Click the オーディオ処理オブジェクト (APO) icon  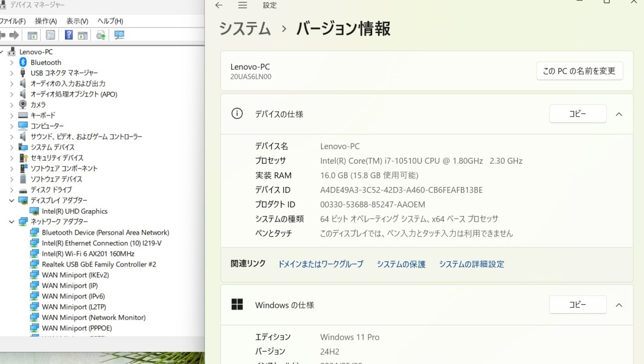[23, 95]
